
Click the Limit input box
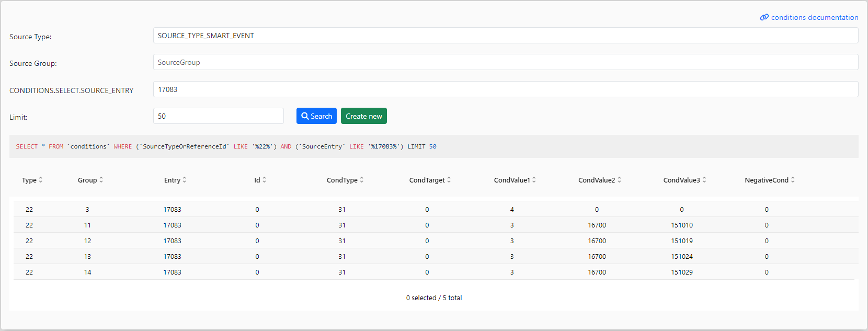[x=218, y=116]
